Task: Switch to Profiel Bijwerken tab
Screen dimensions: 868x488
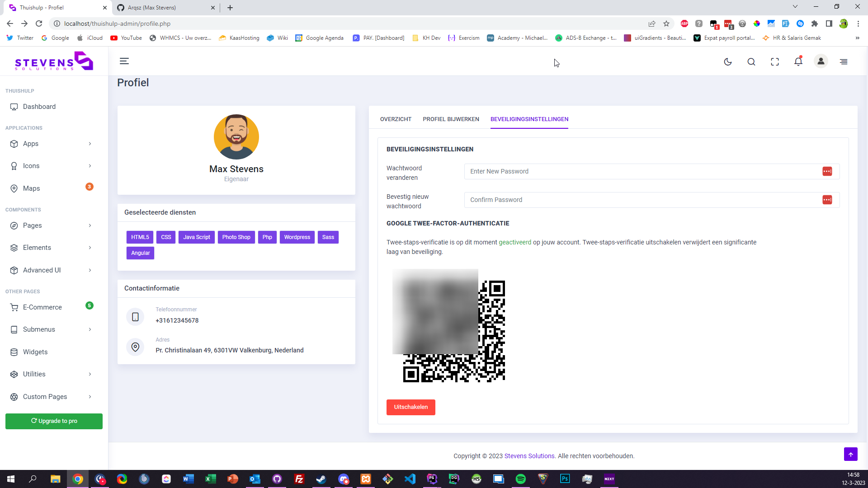Action: coord(451,119)
